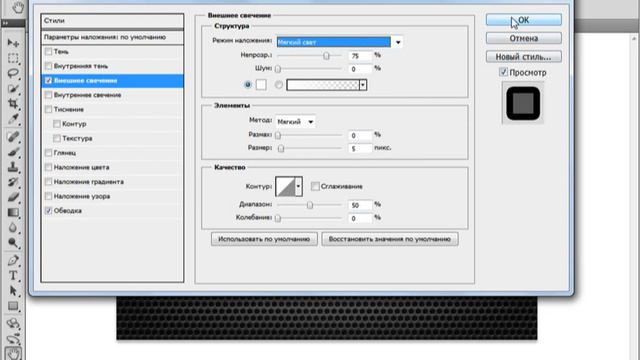Select the Clone Stamp tool
This screenshot has width=640, height=360.
pos(13,167)
